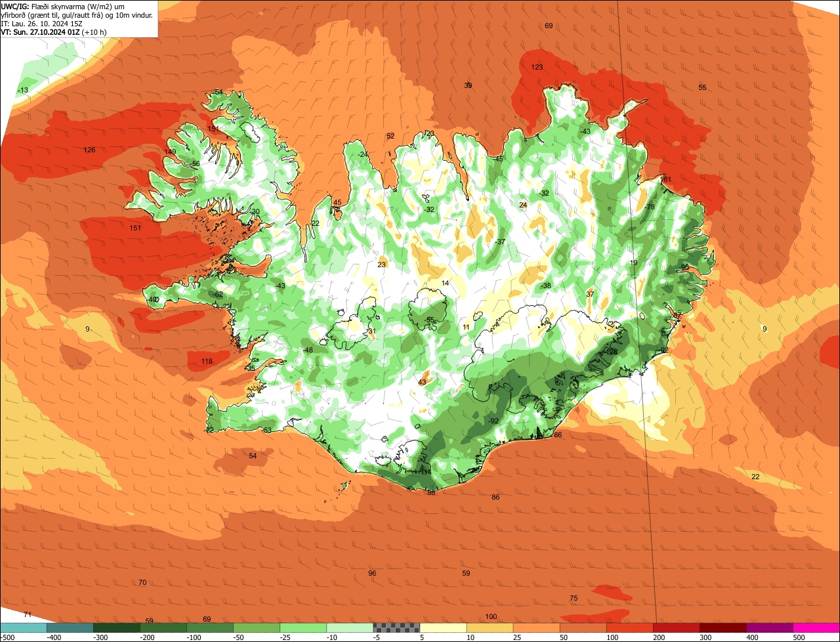Click the map value -78
The height and width of the screenshot is (642, 840).
point(650,207)
